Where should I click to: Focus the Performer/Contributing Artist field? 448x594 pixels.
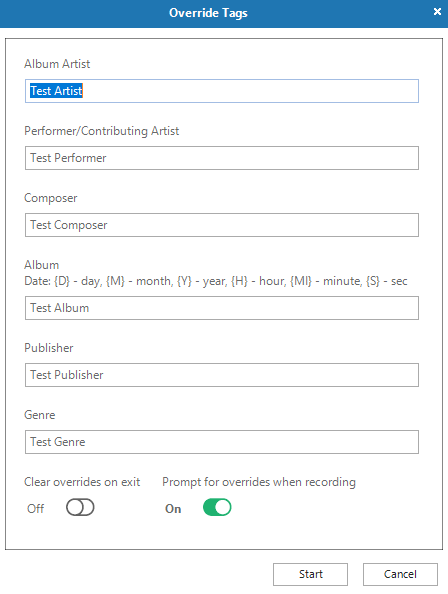tap(222, 158)
